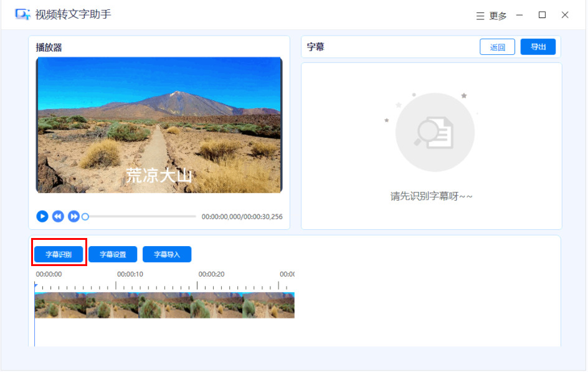Click the 播放器 panel title
This screenshot has height=372, width=588.
(x=49, y=47)
